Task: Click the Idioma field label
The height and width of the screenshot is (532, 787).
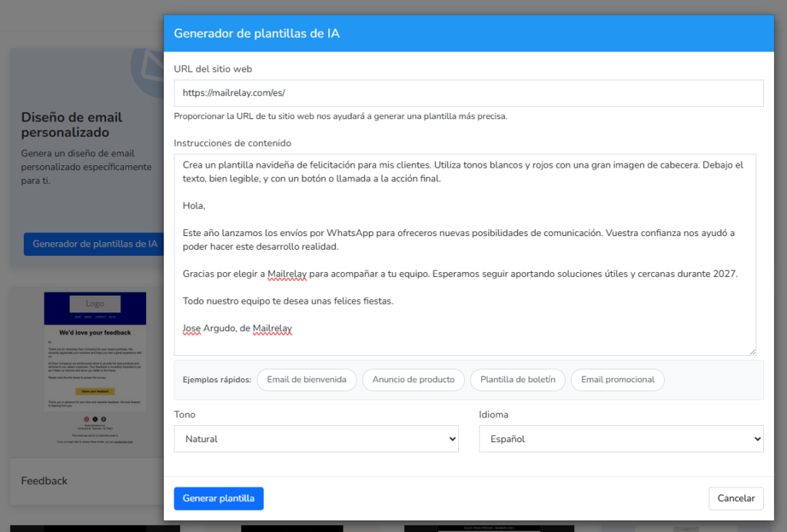Action: [x=493, y=414]
